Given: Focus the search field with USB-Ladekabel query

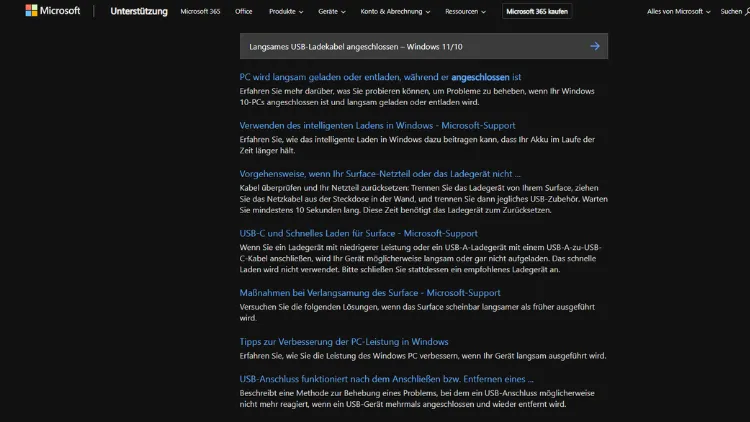Looking at the screenshot, I should [410, 46].
